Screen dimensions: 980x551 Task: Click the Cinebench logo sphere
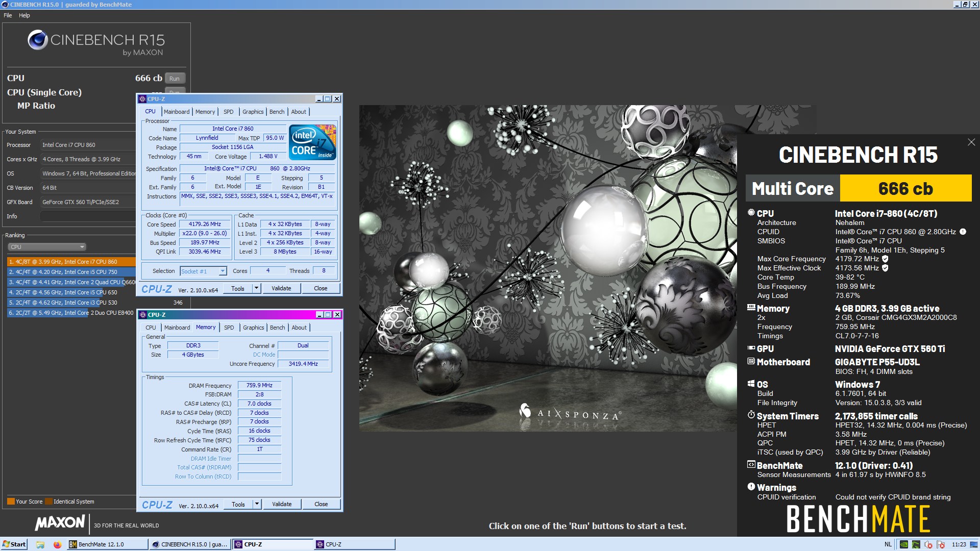(38, 40)
